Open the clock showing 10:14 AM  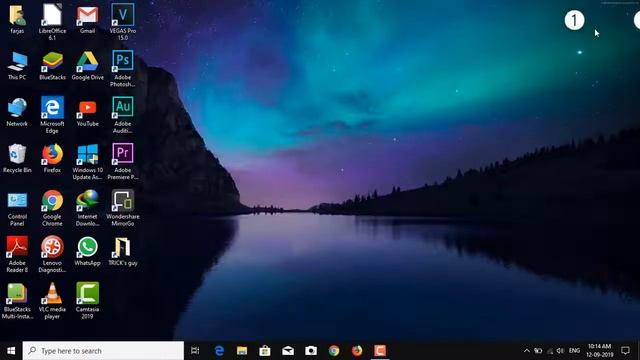(600, 351)
